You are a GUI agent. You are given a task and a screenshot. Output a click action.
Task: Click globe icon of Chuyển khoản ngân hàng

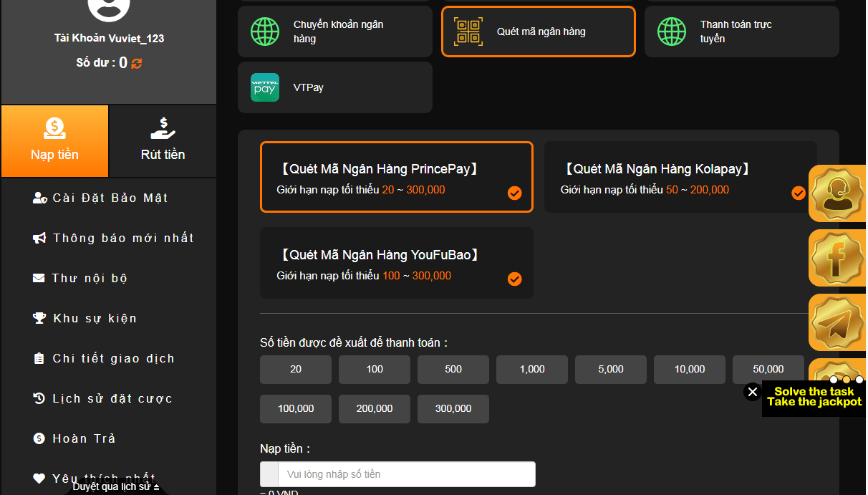(265, 32)
